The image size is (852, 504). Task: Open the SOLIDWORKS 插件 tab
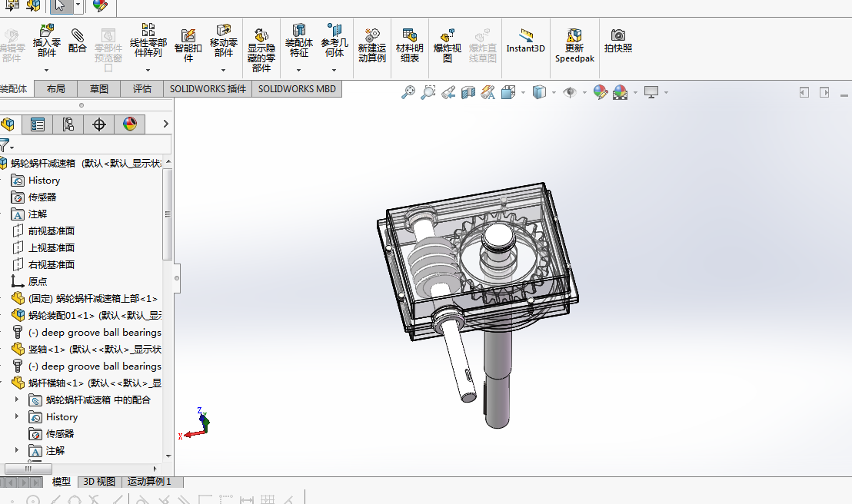click(208, 88)
